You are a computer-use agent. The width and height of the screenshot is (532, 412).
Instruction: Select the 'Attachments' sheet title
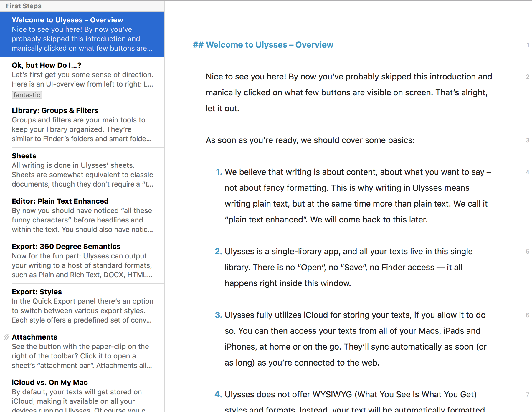34,337
